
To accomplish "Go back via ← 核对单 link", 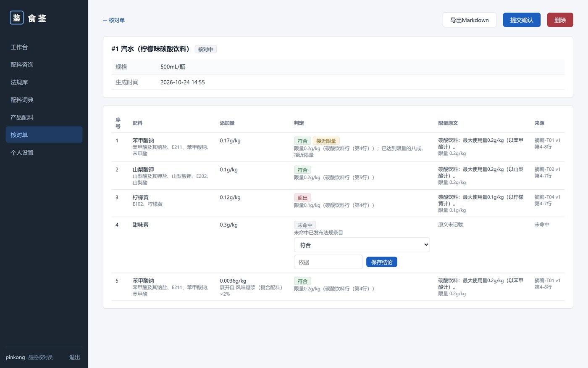I will (x=114, y=20).
